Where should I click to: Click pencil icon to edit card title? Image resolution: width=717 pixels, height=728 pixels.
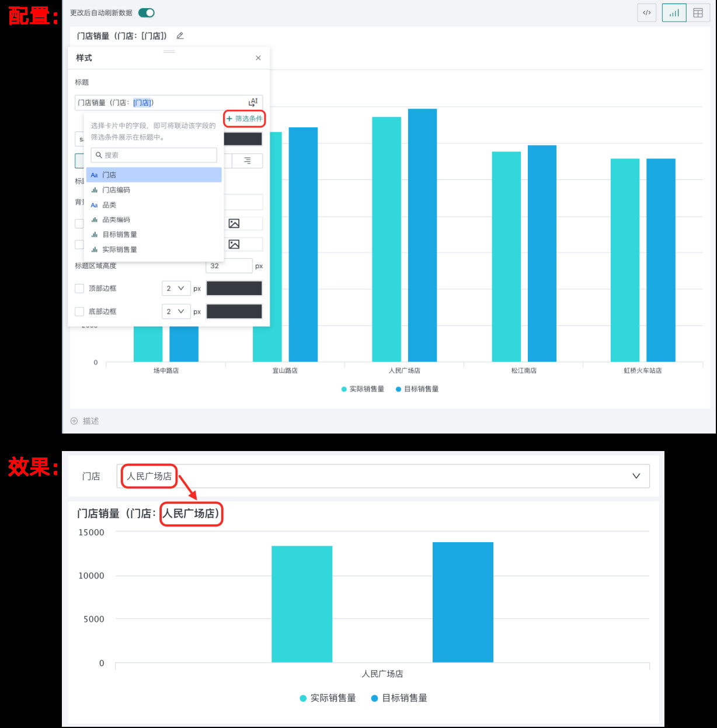pos(180,36)
